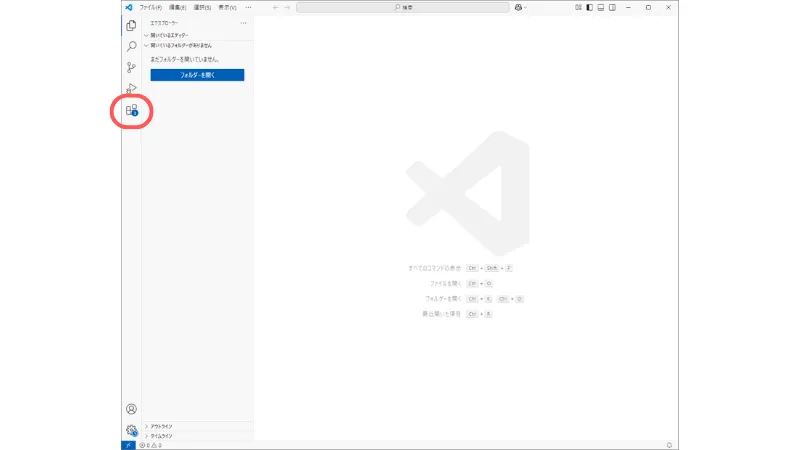Open the ファイル(F) menu
800x450 pixels.
151,7
